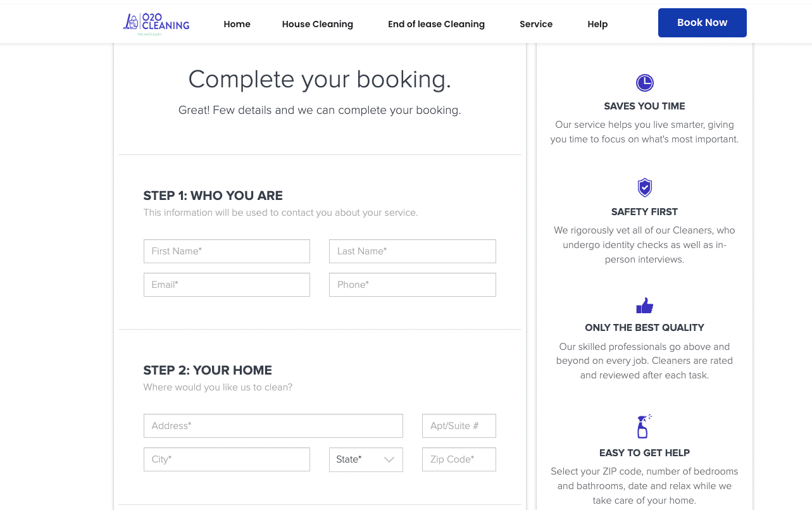Click the thumbs up quality icon

point(644,306)
